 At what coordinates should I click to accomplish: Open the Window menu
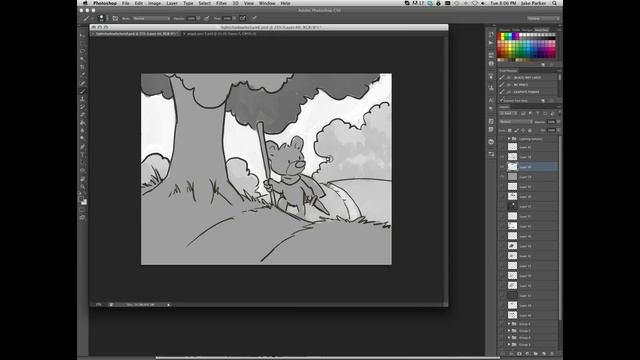[267, 3]
